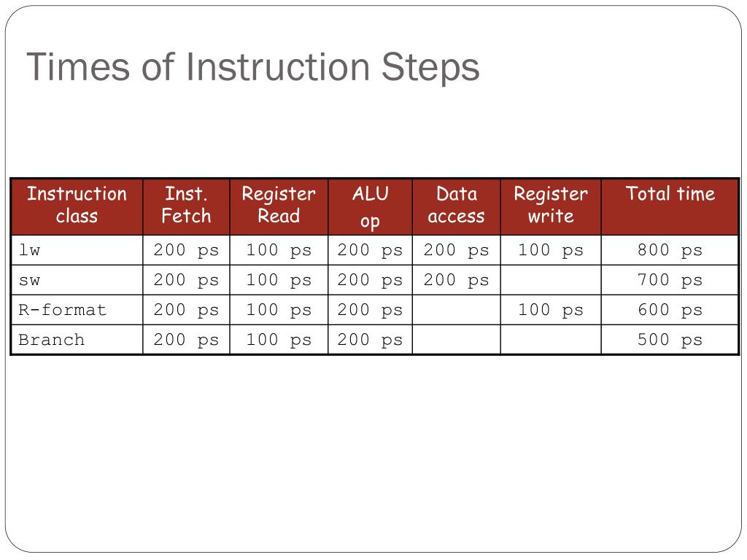Click the Inst. Fetch column header
The image size is (747, 560).
tap(186, 206)
